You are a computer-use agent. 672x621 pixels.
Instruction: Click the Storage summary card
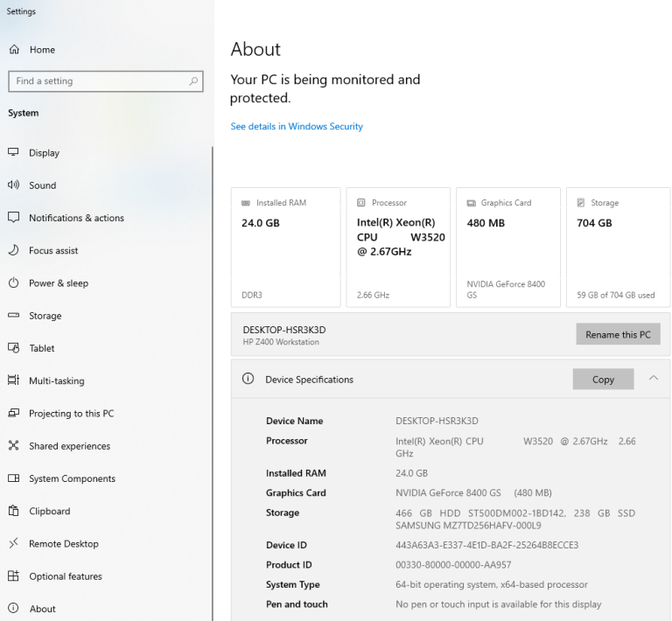point(618,248)
